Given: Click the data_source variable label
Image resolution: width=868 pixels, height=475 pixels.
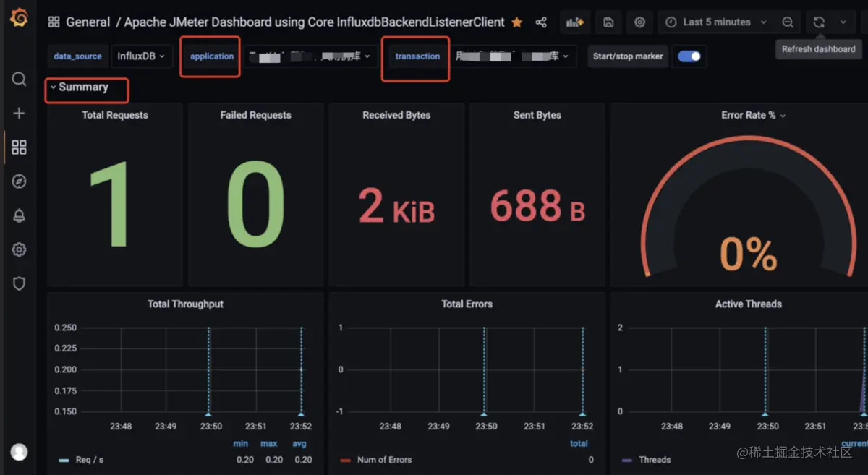Looking at the screenshot, I should pos(78,56).
